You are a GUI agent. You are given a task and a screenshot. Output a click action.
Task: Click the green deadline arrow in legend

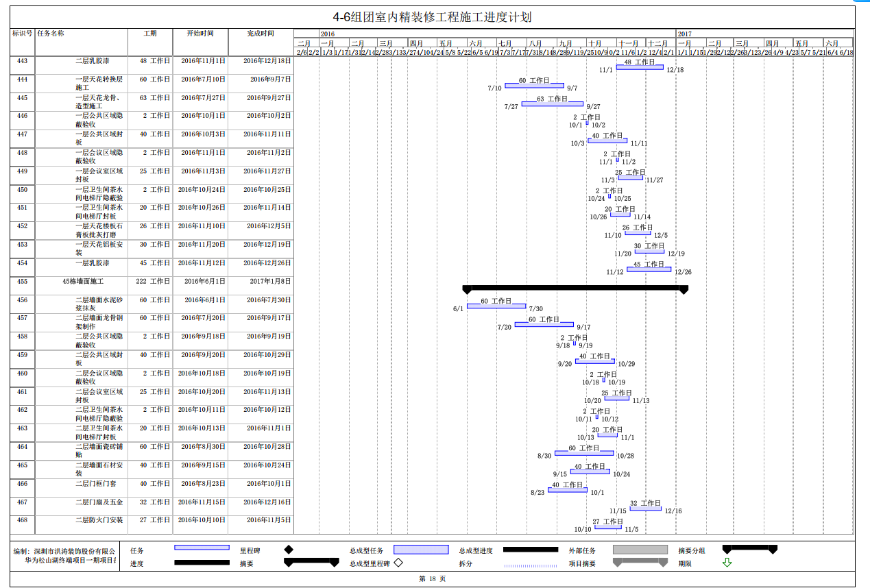pyautogui.click(x=727, y=563)
